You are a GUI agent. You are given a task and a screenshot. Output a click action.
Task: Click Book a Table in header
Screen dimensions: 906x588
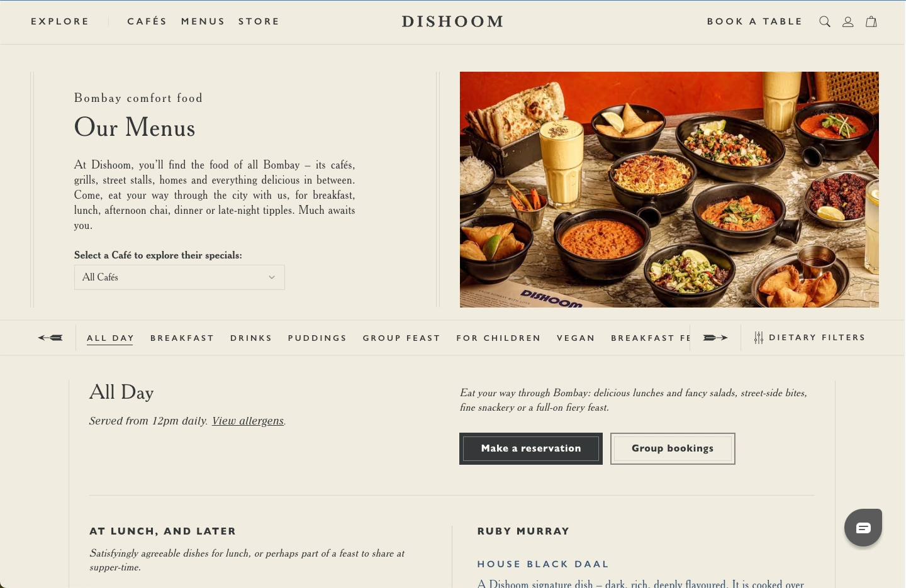(x=754, y=21)
